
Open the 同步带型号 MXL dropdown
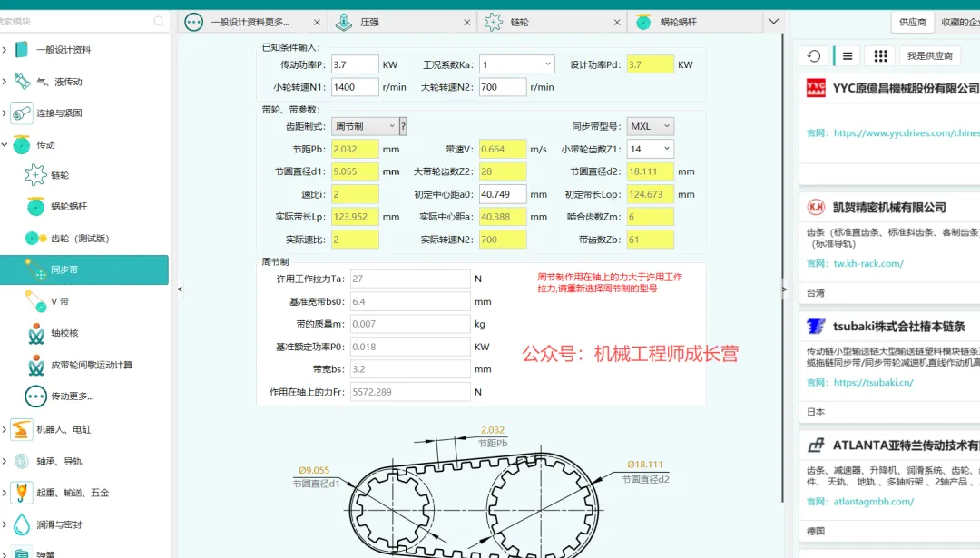point(650,126)
